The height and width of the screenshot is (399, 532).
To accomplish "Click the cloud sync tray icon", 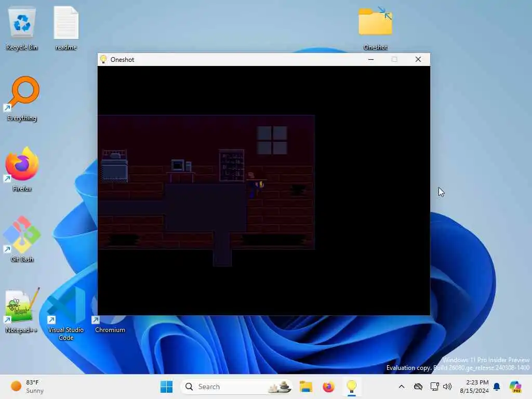I will [x=418, y=387].
